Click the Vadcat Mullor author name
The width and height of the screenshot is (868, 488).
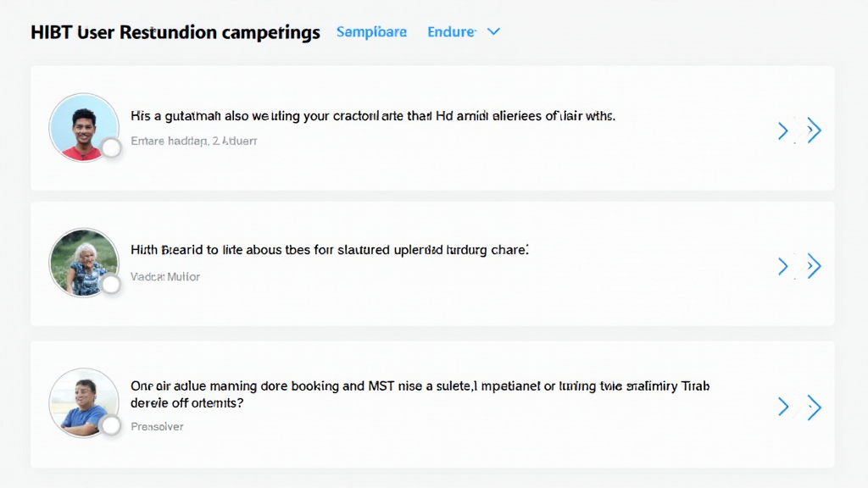click(165, 277)
